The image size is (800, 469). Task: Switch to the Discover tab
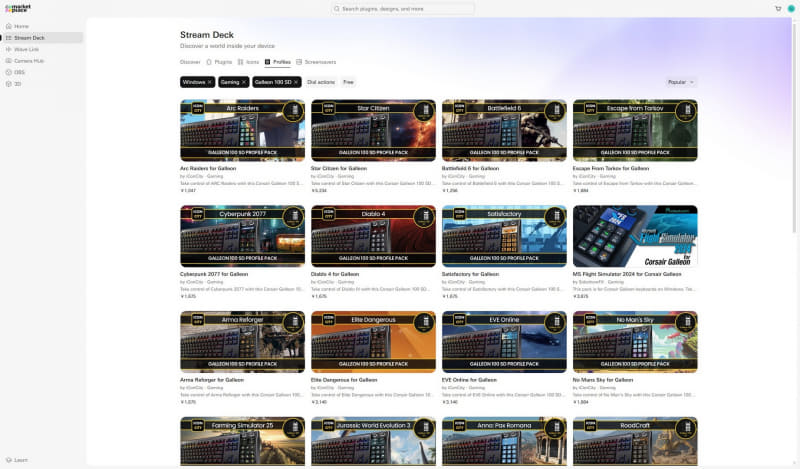[x=190, y=62]
